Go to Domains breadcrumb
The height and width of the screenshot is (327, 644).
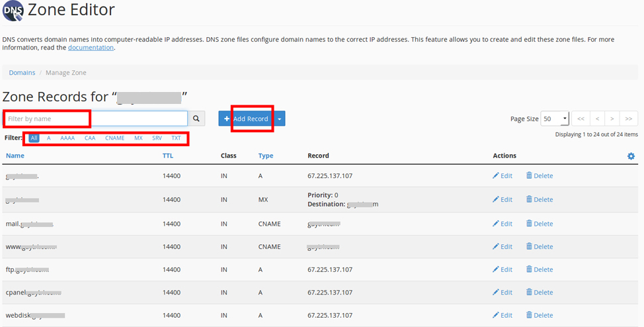point(22,73)
